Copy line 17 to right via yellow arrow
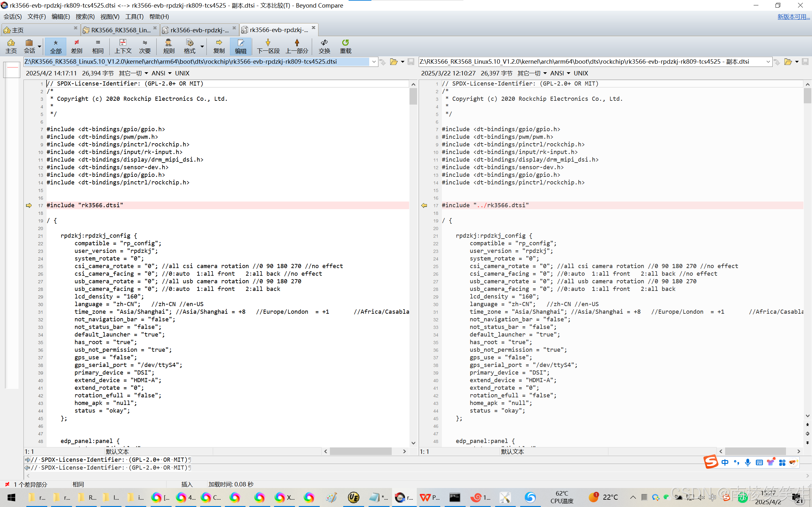Viewport: 812px width, 507px height. coord(29,205)
